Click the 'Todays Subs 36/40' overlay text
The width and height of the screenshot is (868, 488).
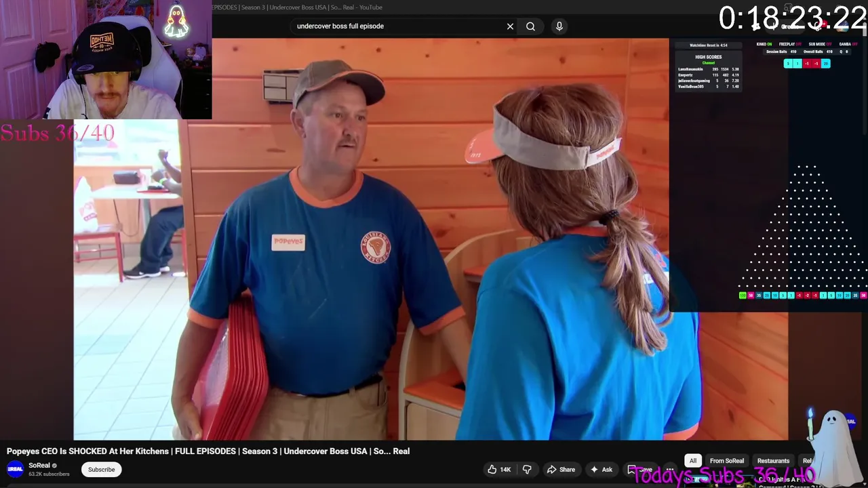[724, 476]
